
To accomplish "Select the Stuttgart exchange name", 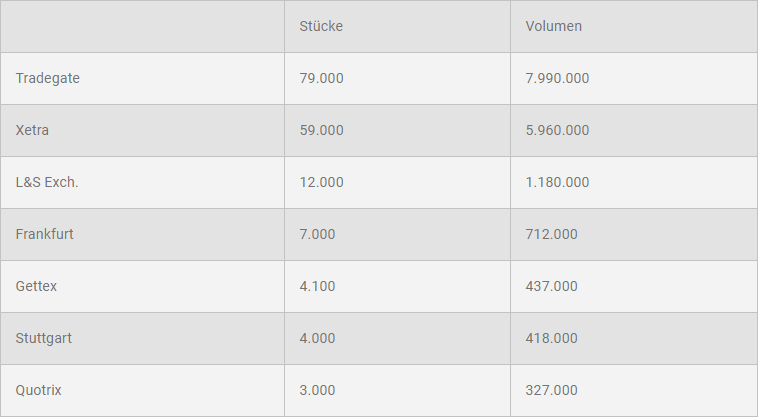I will (44, 338).
